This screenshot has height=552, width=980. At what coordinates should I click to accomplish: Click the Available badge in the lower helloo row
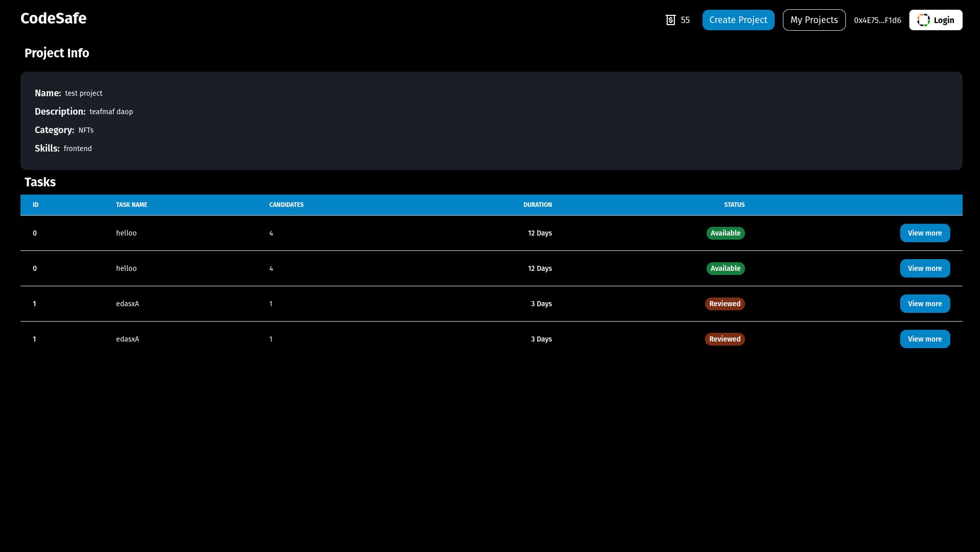(x=726, y=268)
